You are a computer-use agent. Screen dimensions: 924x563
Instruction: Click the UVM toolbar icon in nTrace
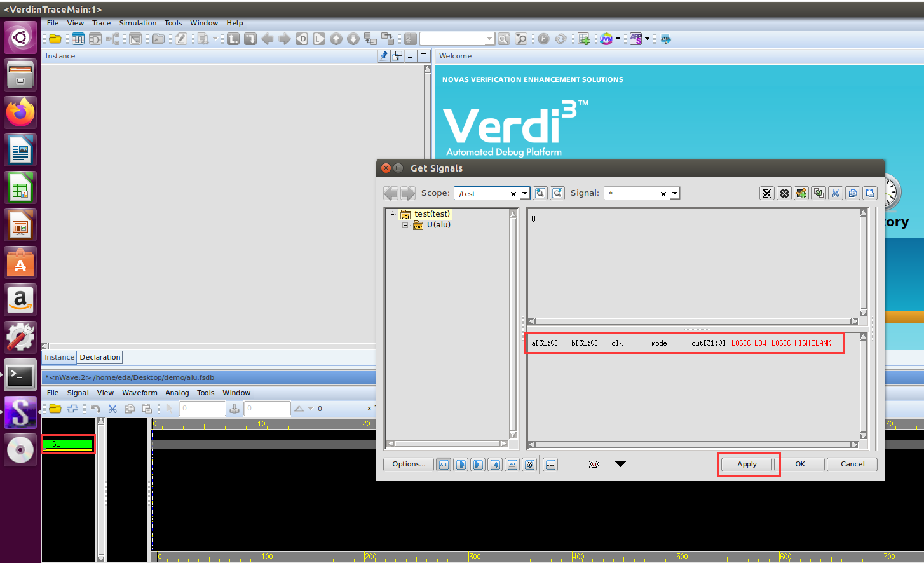point(607,39)
